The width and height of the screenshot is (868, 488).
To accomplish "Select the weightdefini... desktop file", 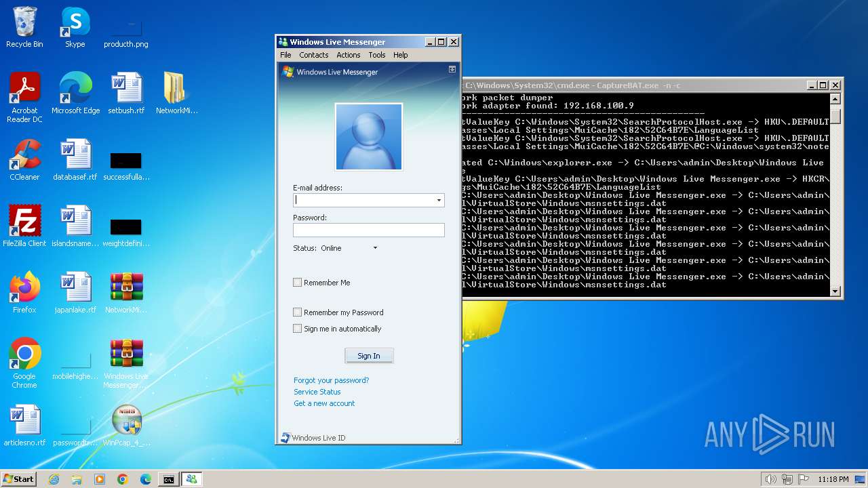I will (x=126, y=232).
